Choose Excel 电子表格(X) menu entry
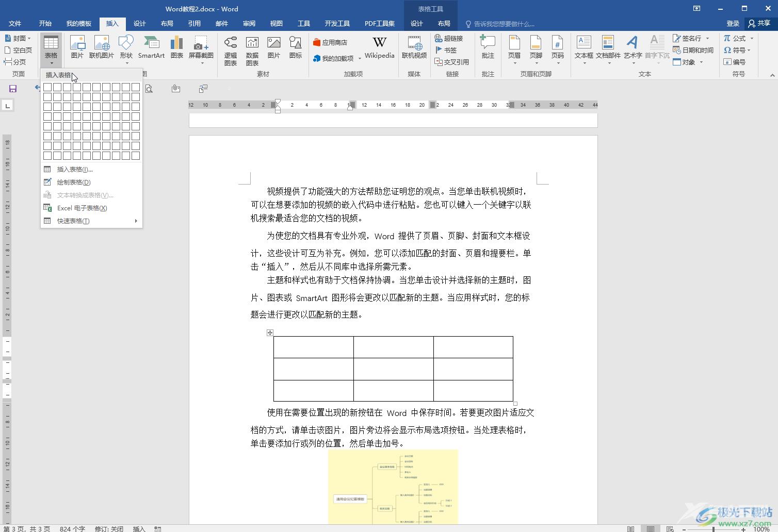Screen dimensions: 778x532 91,208
